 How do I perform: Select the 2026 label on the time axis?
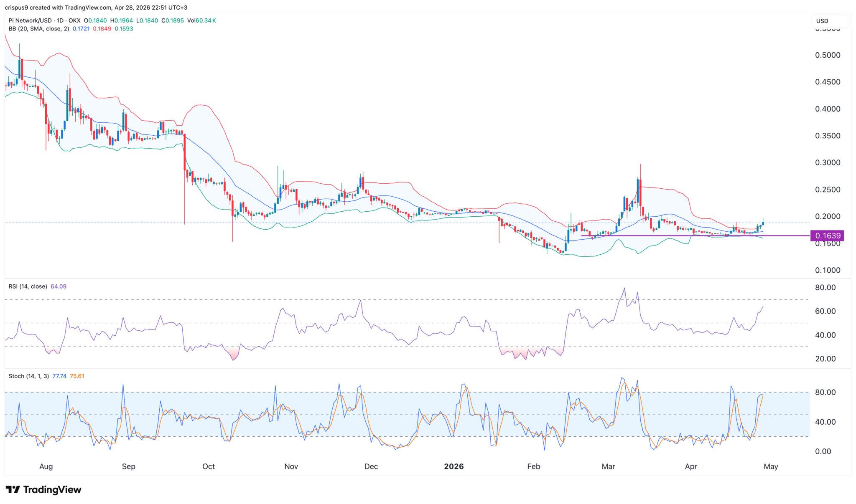tap(454, 467)
